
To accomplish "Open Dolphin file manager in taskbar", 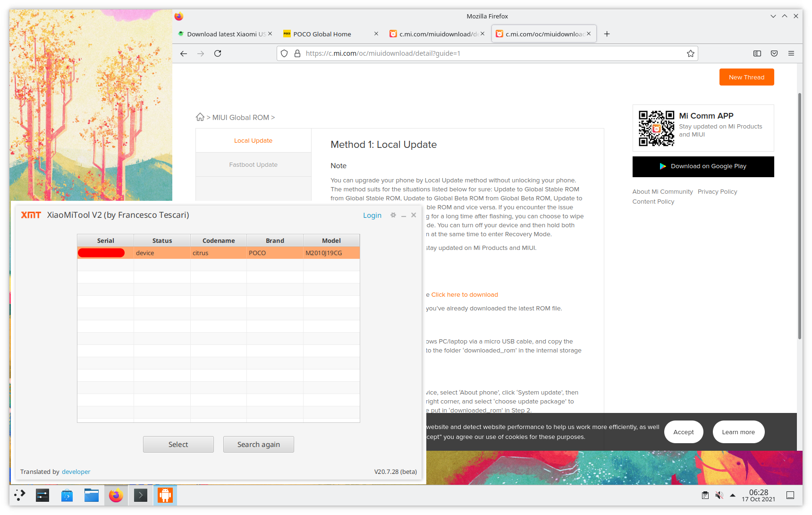I will (92, 495).
